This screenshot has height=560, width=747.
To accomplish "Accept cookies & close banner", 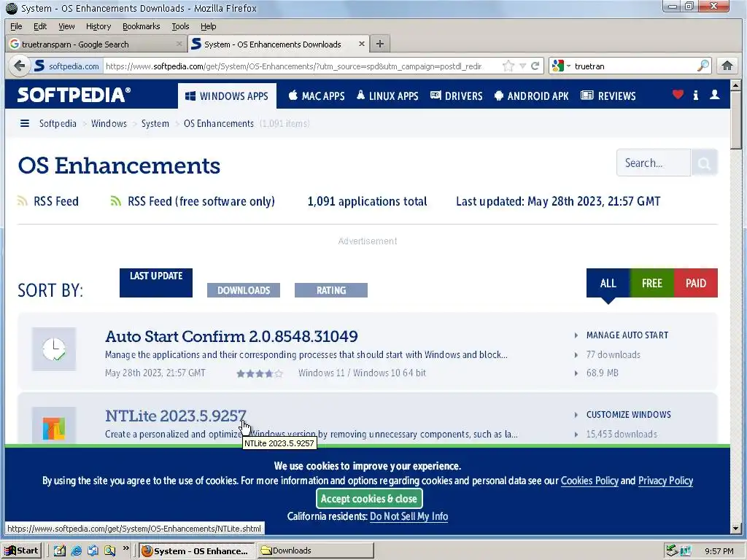I will pyautogui.click(x=369, y=499).
